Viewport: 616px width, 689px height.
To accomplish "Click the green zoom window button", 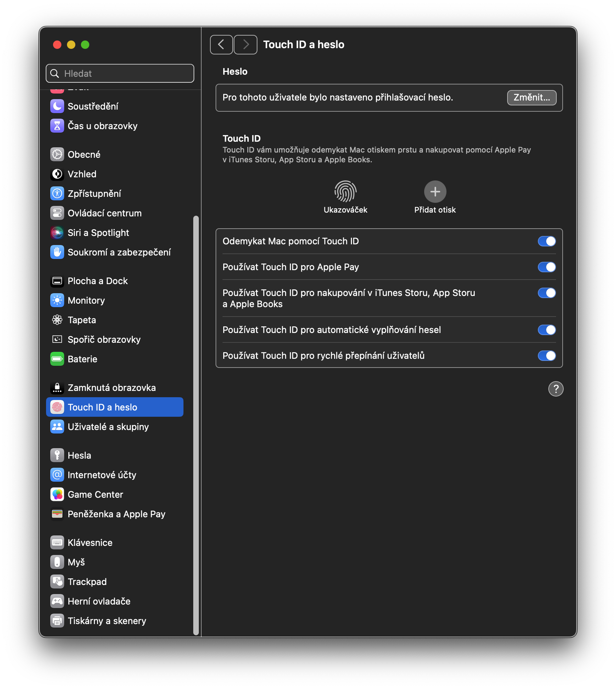I will tap(85, 45).
